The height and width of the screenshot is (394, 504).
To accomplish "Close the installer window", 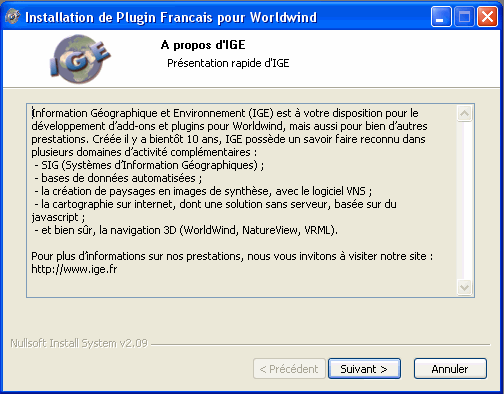I will click(x=487, y=17).
